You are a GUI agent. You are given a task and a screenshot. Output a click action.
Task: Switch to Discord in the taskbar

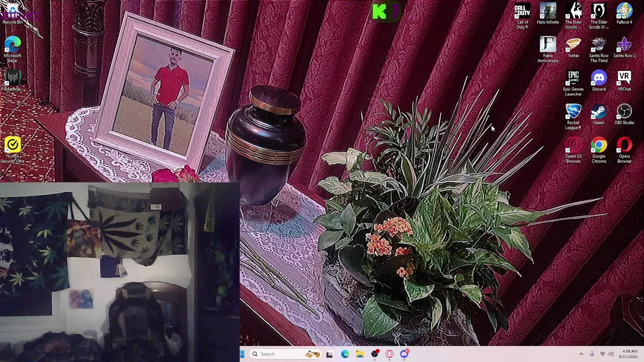[x=405, y=354]
